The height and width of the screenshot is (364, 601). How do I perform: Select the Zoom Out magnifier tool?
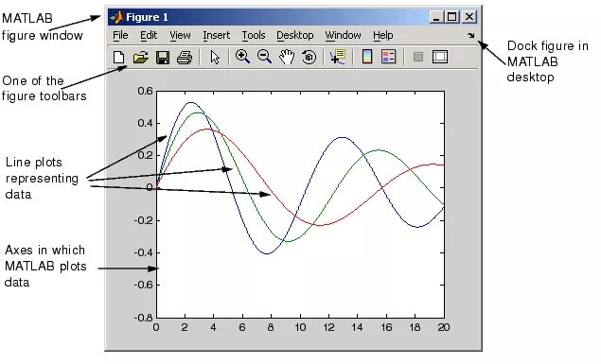[264, 57]
